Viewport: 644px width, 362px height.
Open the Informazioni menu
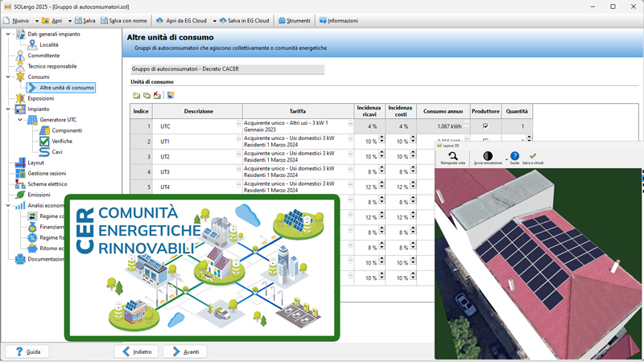338,20
